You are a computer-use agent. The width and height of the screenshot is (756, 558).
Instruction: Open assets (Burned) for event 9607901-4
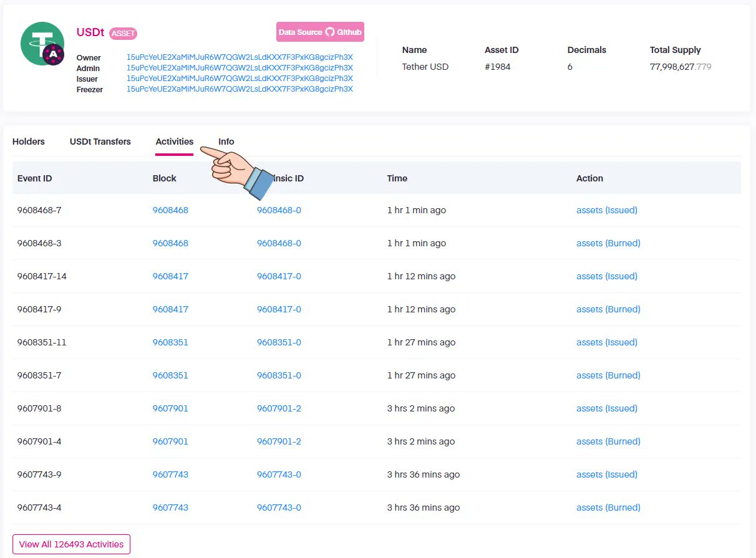pyautogui.click(x=608, y=441)
